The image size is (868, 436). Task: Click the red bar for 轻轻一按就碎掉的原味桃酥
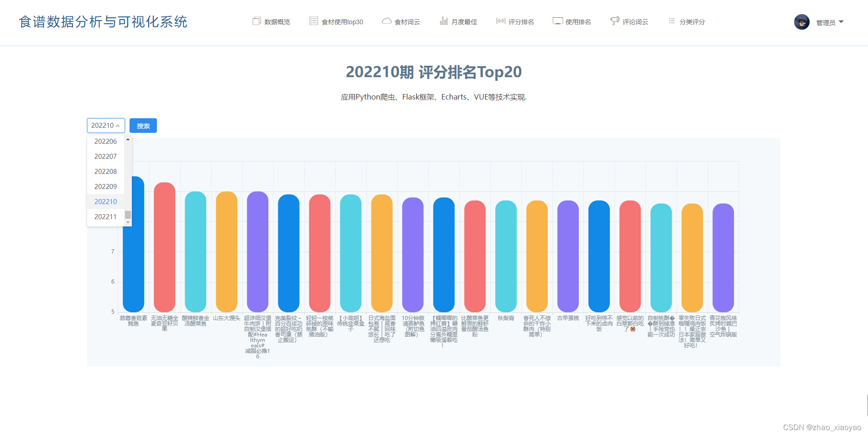[x=320, y=253]
